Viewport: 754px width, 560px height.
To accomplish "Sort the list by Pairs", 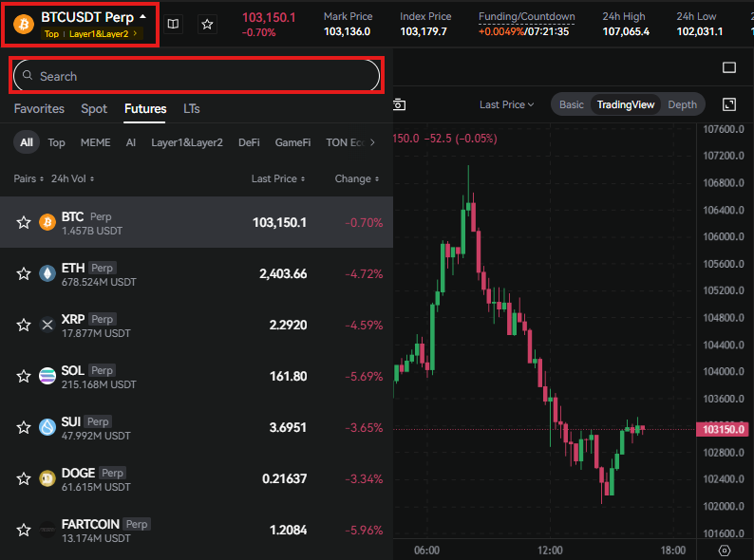I will tap(28, 178).
